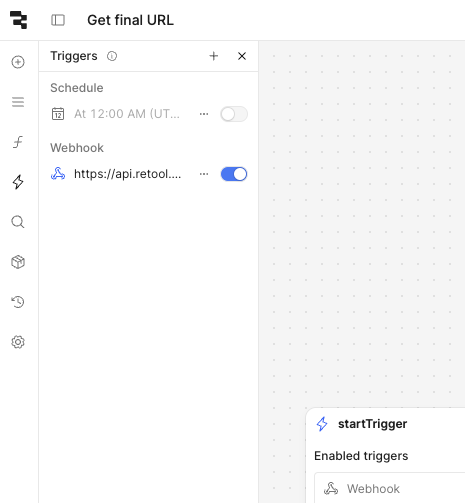Open the blocks list hamburger icon
The height and width of the screenshot is (503, 465).
point(18,102)
